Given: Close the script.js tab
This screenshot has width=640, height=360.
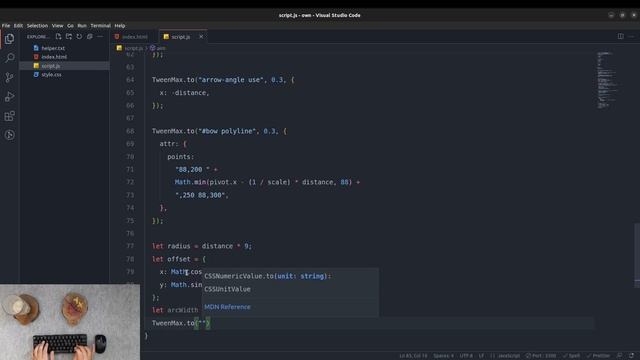Looking at the screenshot, I should click(x=201, y=37).
